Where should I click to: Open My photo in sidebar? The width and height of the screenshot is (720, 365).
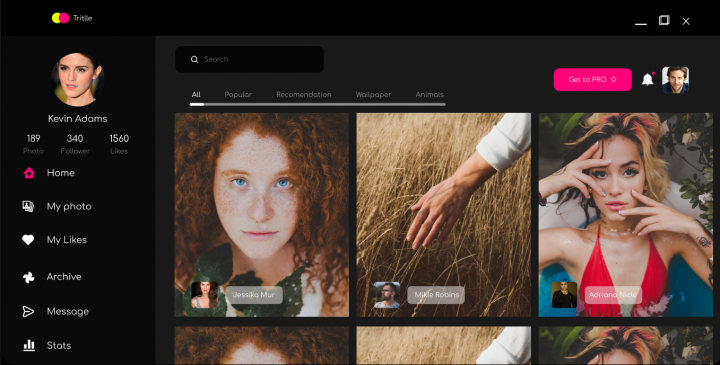coord(69,207)
